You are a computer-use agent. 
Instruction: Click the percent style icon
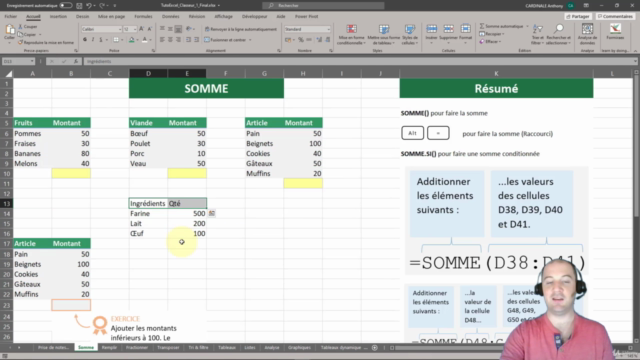click(301, 40)
